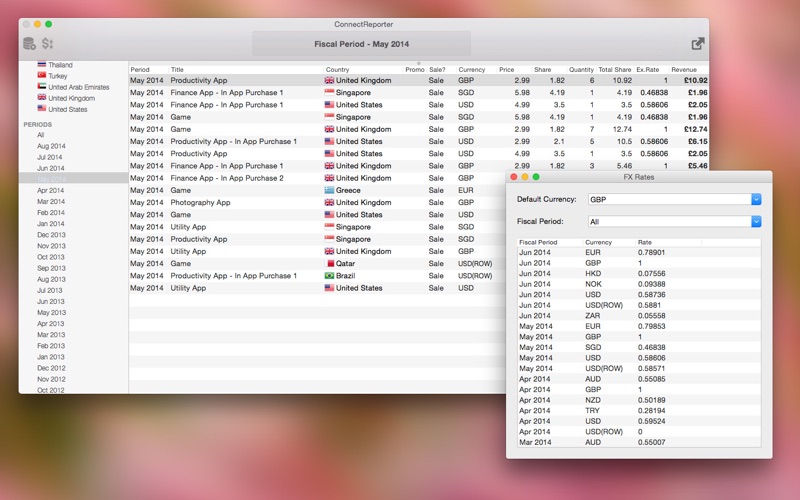Select Jun 2014 NOK rate row
The width and height of the screenshot is (800, 500).
tap(639, 284)
